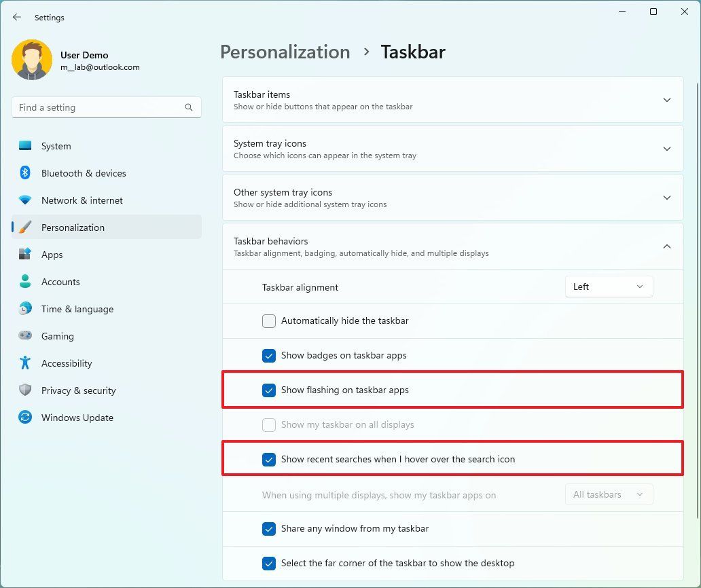The image size is (701, 588).
Task: Open the Taskbar alignment dropdown
Action: point(608,287)
